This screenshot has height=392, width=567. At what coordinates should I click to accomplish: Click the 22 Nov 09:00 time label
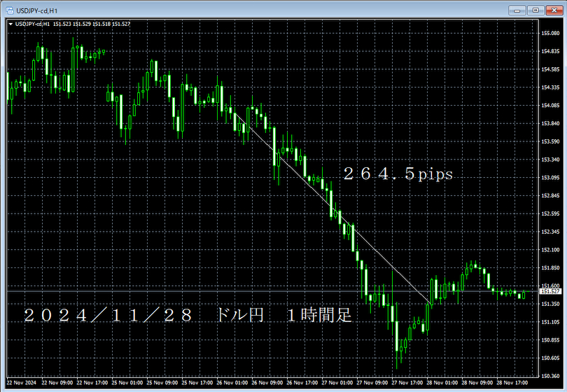[57, 383]
